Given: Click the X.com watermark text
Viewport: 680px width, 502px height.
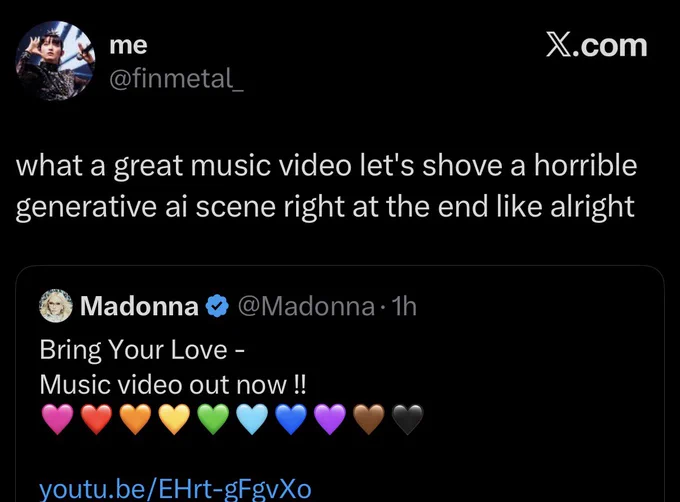Looking at the screenshot, I should point(597,45).
